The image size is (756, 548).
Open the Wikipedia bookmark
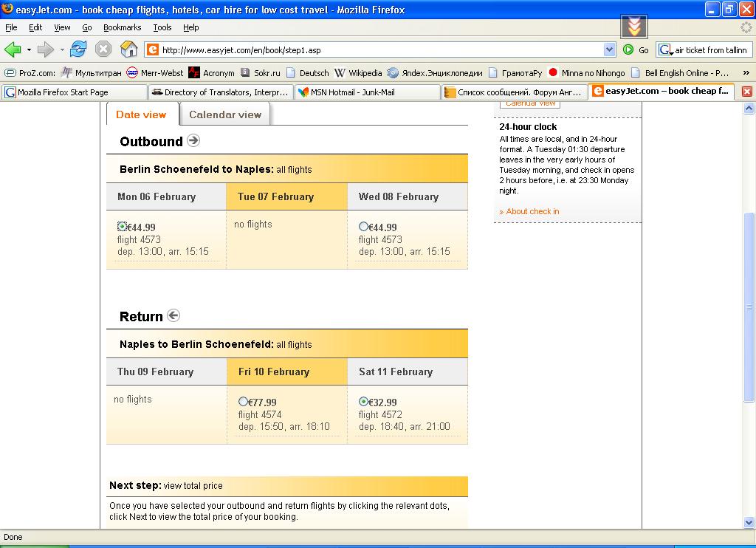click(x=358, y=73)
